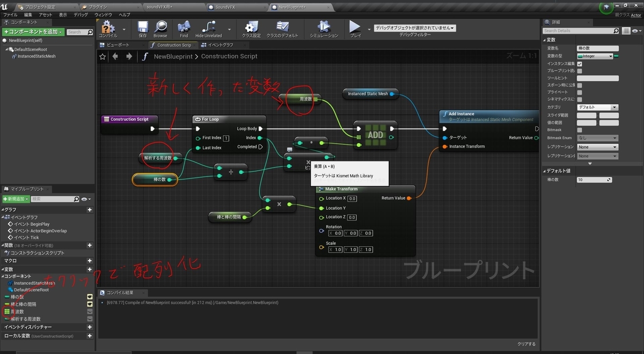This screenshot has height=354, width=644.
Task: Go back with the graph navigation left arrow
Action: (116, 56)
